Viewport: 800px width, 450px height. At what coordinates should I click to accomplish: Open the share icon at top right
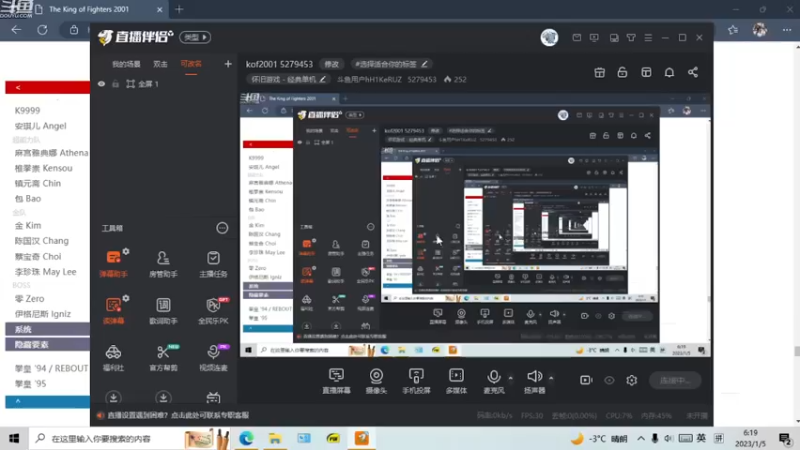[x=693, y=72]
